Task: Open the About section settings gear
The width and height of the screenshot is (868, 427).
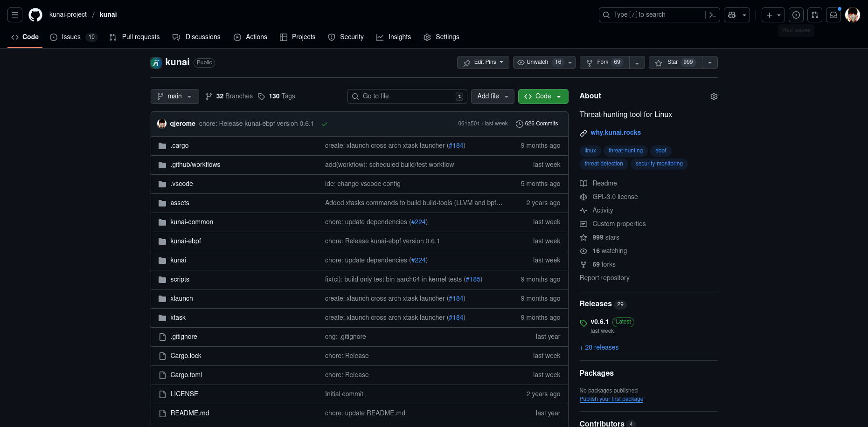Action: tap(714, 96)
